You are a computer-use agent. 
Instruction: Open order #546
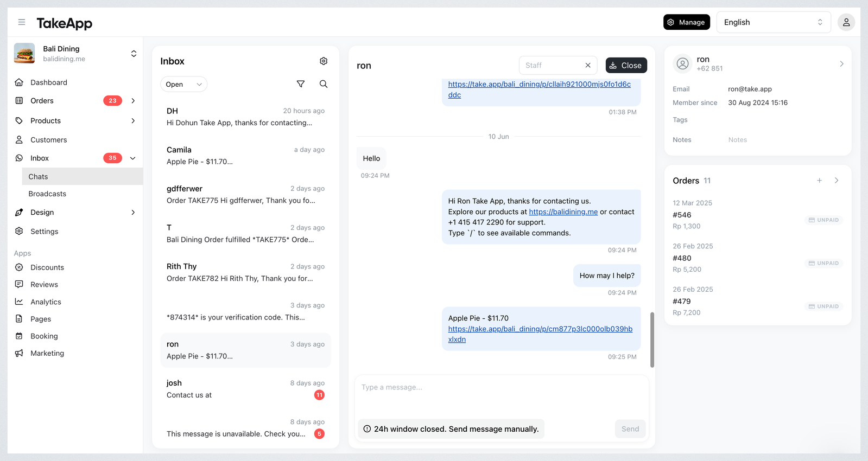click(x=757, y=215)
